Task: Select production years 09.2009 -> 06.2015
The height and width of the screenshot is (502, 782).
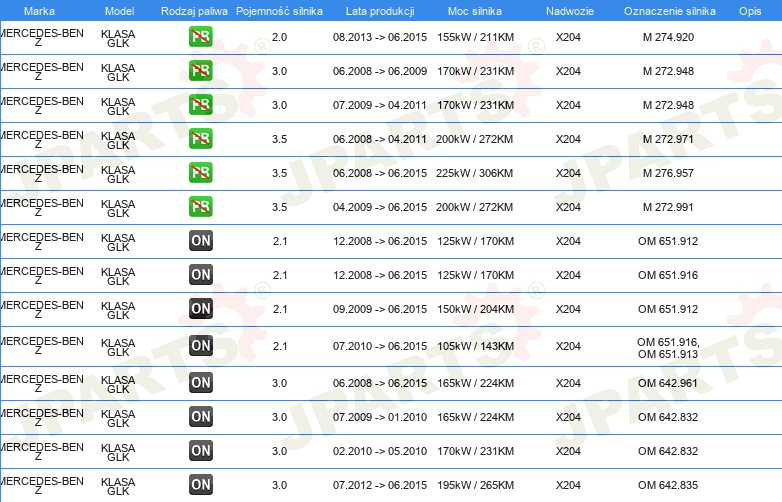Action: coord(380,309)
